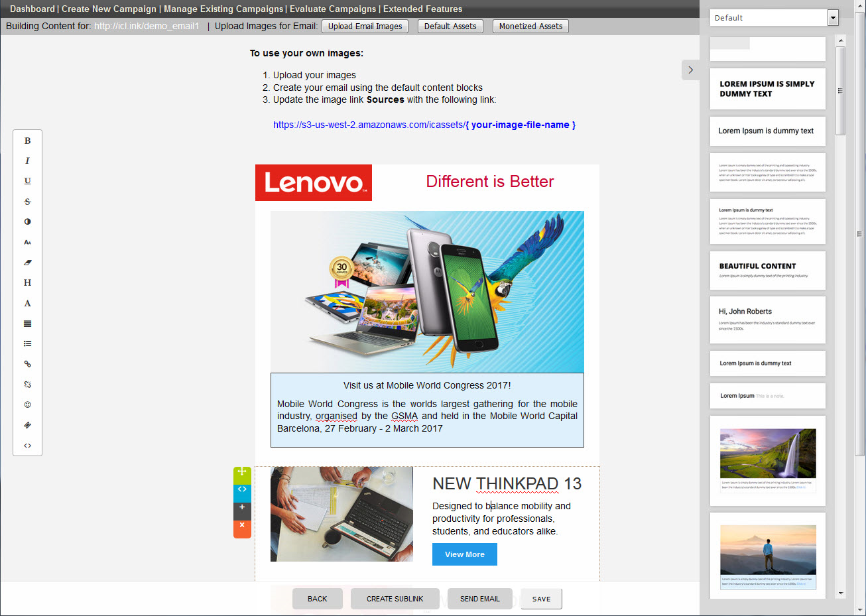Click the BACK button

click(318, 599)
